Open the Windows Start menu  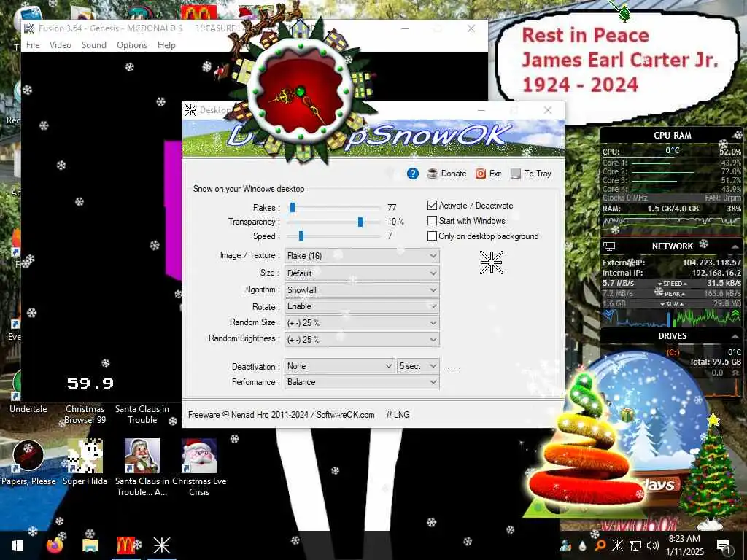pos(18,545)
